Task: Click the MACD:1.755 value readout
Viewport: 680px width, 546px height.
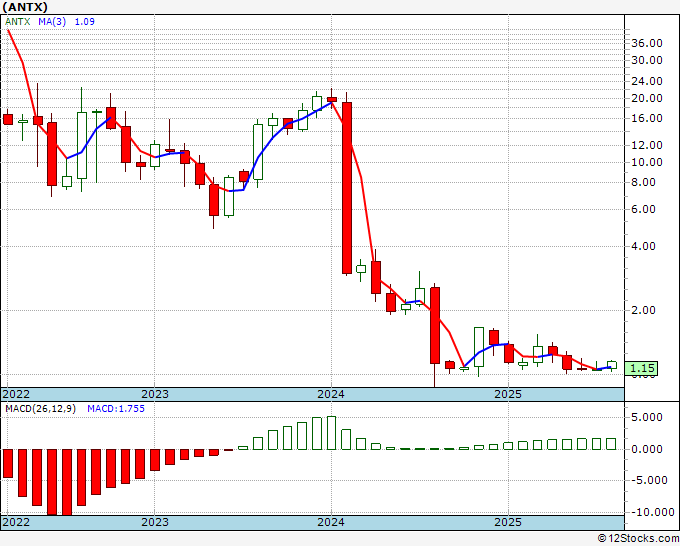Action: pos(116,409)
